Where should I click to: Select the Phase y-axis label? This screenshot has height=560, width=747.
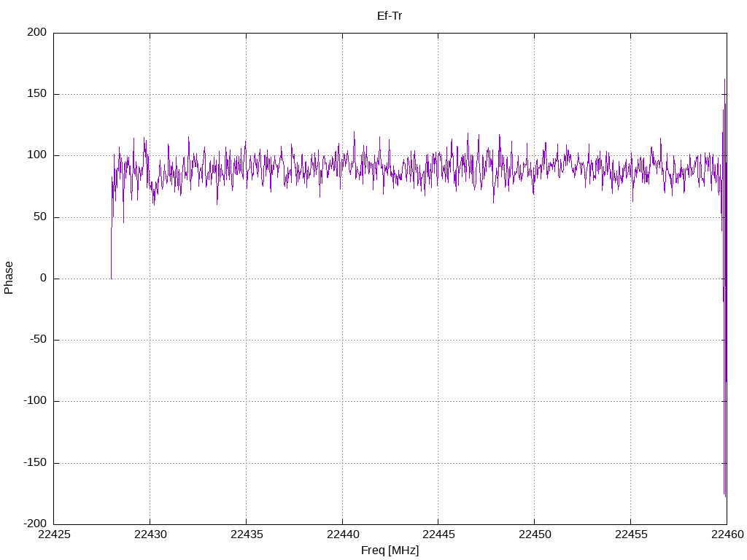(x=9, y=278)
